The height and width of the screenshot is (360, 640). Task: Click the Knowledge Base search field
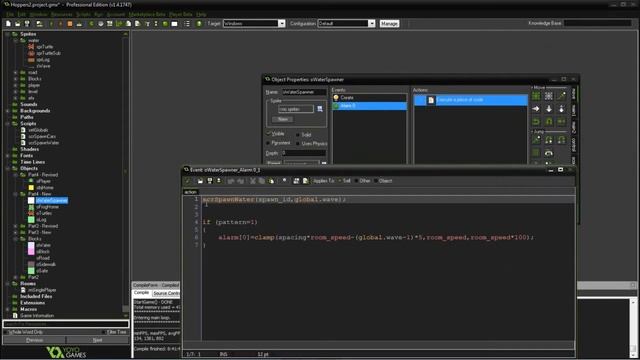pyautogui.click(x=598, y=23)
